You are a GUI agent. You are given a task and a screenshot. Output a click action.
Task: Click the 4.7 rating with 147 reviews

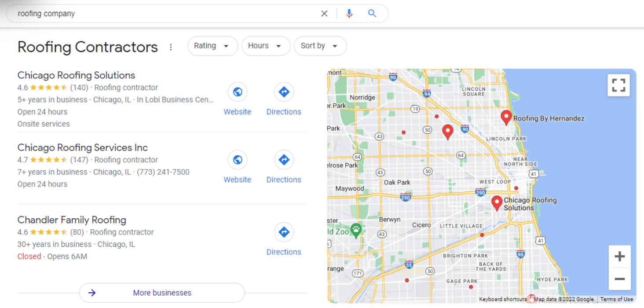click(x=53, y=160)
